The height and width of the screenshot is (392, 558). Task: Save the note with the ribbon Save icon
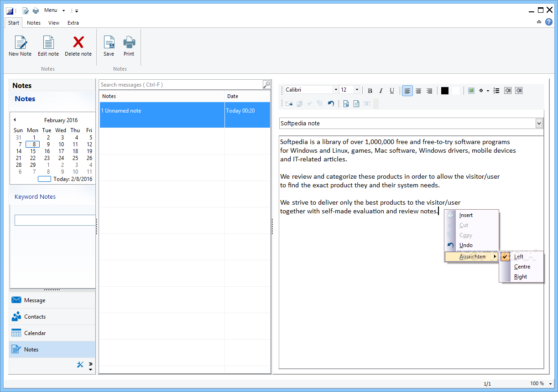pyautogui.click(x=109, y=42)
